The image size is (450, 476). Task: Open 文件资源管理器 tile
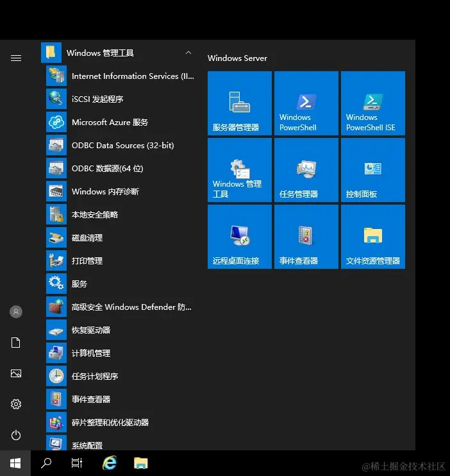tap(373, 237)
